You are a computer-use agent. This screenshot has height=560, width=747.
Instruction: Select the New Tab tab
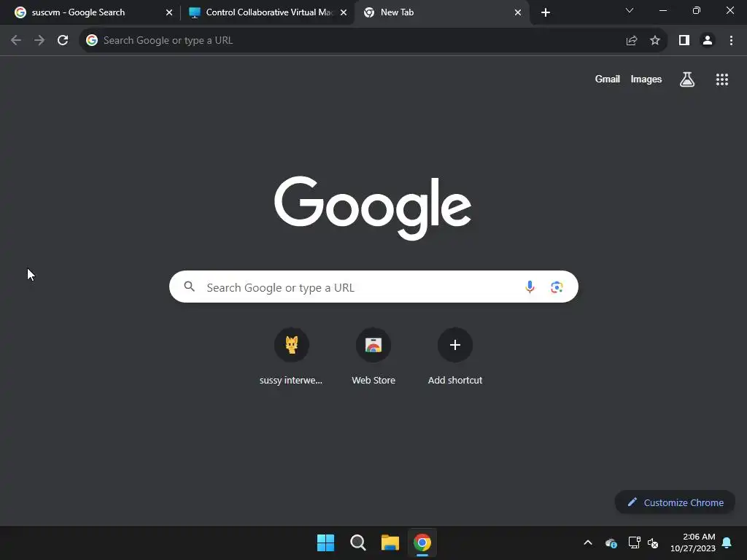[x=441, y=12]
